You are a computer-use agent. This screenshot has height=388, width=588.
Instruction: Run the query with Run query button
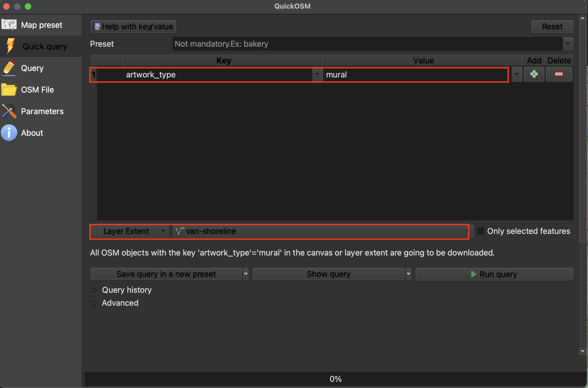pos(494,274)
